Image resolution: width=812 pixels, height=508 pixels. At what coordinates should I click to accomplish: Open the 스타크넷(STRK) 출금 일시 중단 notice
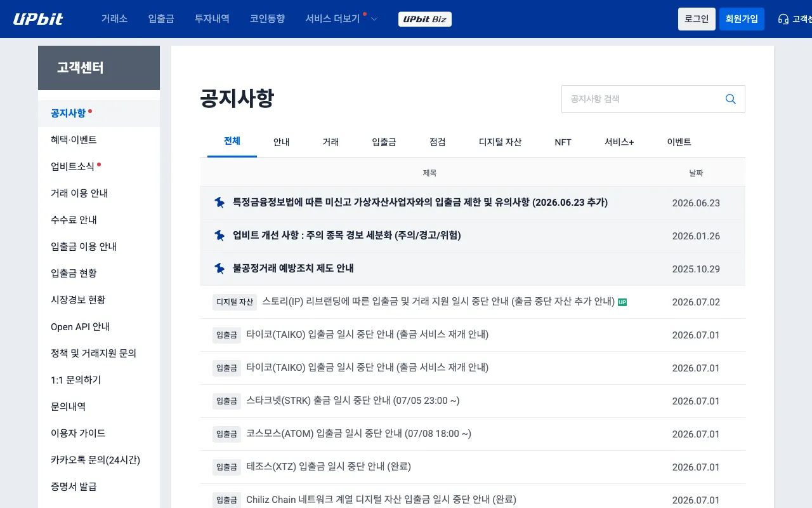(353, 401)
